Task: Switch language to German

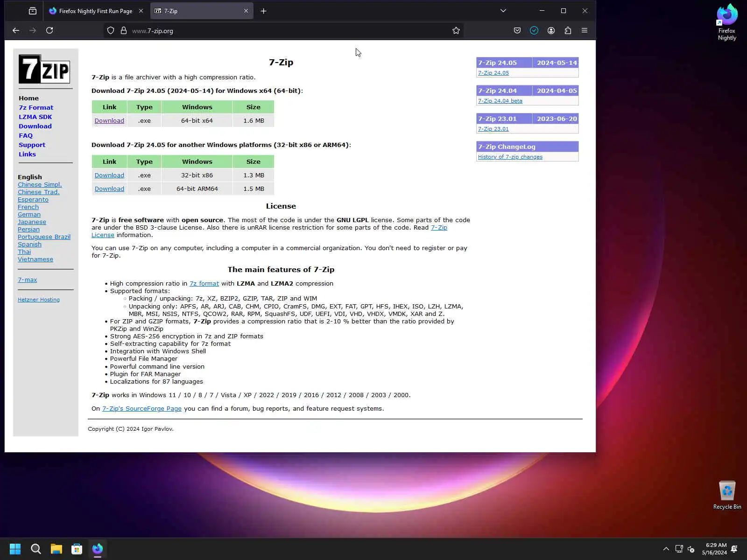Action: click(x=29, y=214)
